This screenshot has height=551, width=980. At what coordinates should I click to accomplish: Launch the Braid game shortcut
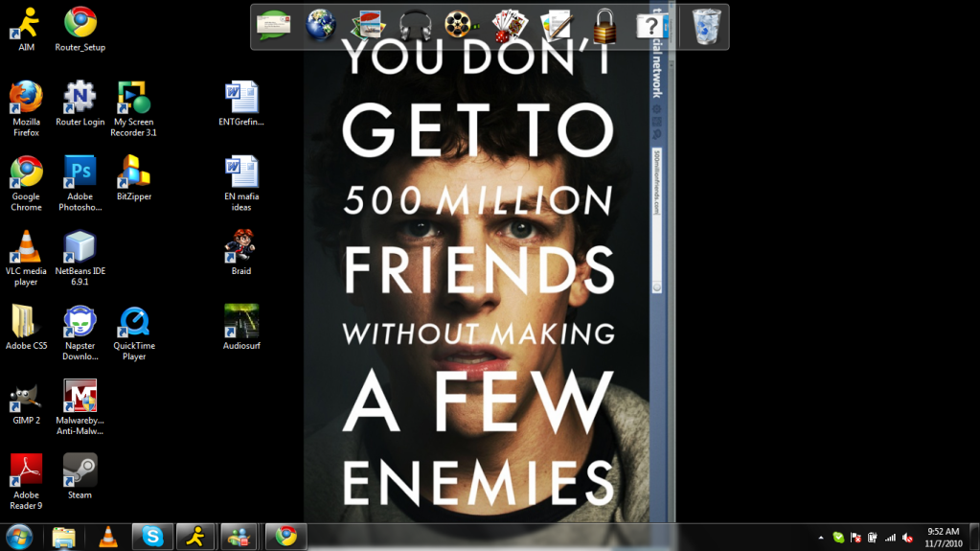(240, 247)
